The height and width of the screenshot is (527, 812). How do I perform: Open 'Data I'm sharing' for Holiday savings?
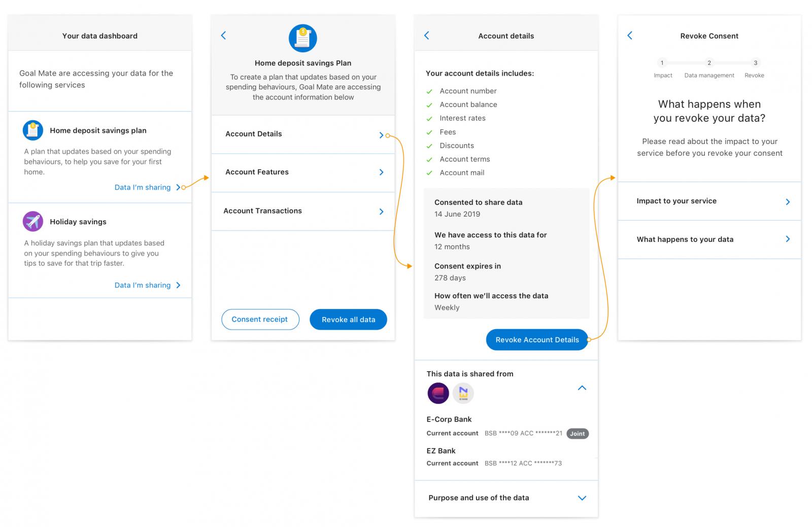[147, 285]
